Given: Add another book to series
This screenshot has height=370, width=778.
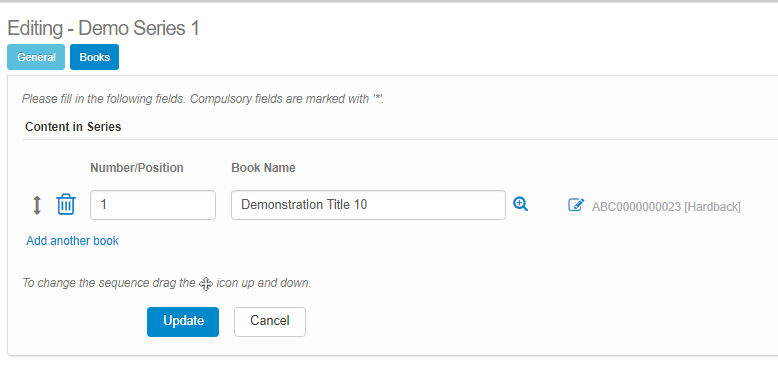Looking at the screenshot, I should pyautogui.click(x=72, y=241).
